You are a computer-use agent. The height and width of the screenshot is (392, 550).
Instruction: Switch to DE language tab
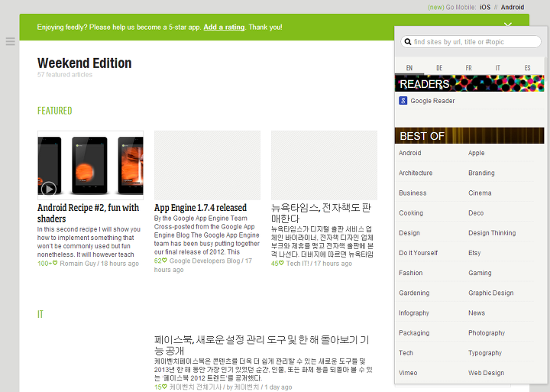[439, 68]
